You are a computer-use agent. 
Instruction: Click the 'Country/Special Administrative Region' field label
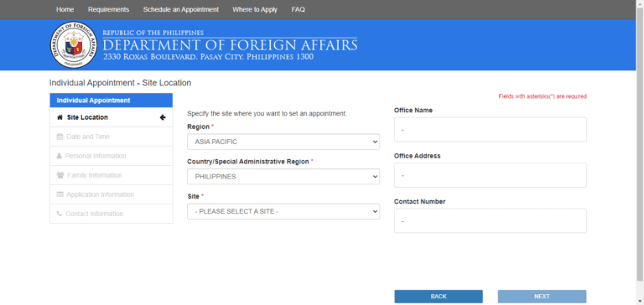248,162
